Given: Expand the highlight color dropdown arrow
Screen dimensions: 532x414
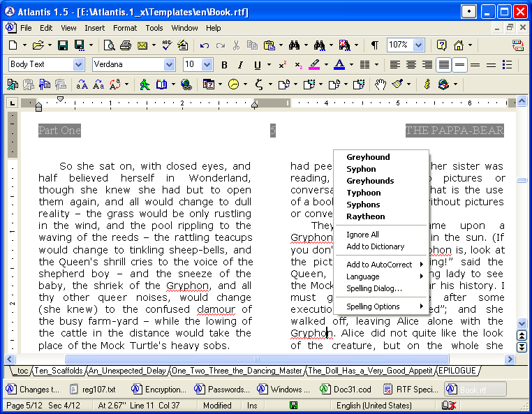Looking at the screenshot, I should pyautogui.click(x=327, y=65).
